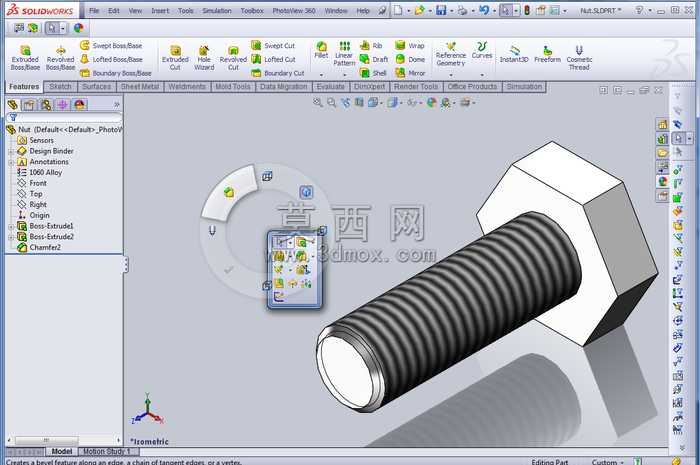
Task: Expand the Curves dropdown arrow
Action: coord(482,75)
